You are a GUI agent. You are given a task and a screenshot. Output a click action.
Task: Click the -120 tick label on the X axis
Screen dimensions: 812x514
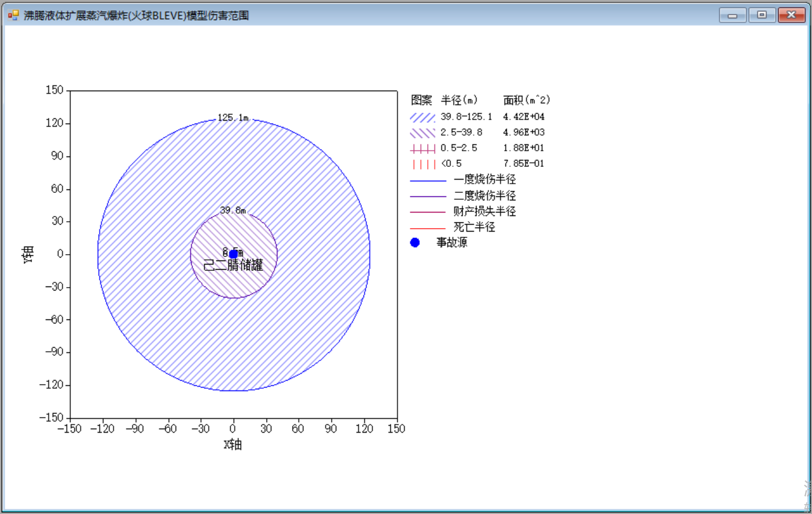click(x=102, y=429)
